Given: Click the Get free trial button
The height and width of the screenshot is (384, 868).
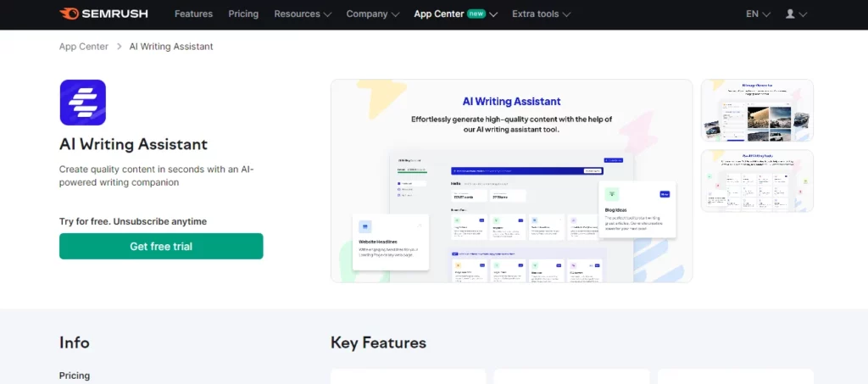Looking at the screenshot, I should click(x=161, y=246).
